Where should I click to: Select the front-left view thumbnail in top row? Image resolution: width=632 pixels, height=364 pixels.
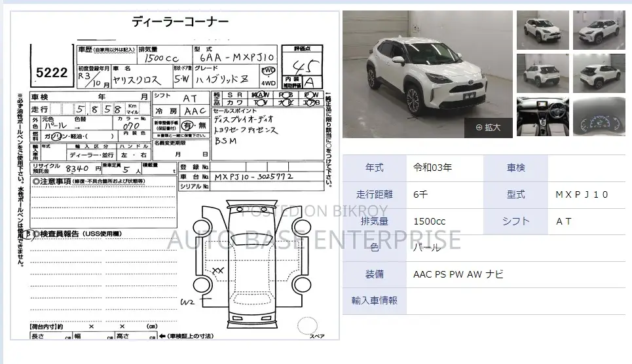pyautogui.click(x=542, y=30)
